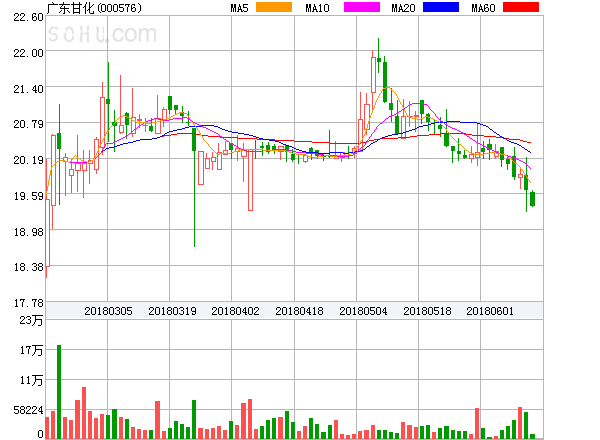Screen dimensions: 600x440
Task: Click the MA60 legend label
Action: coord(483,8)
